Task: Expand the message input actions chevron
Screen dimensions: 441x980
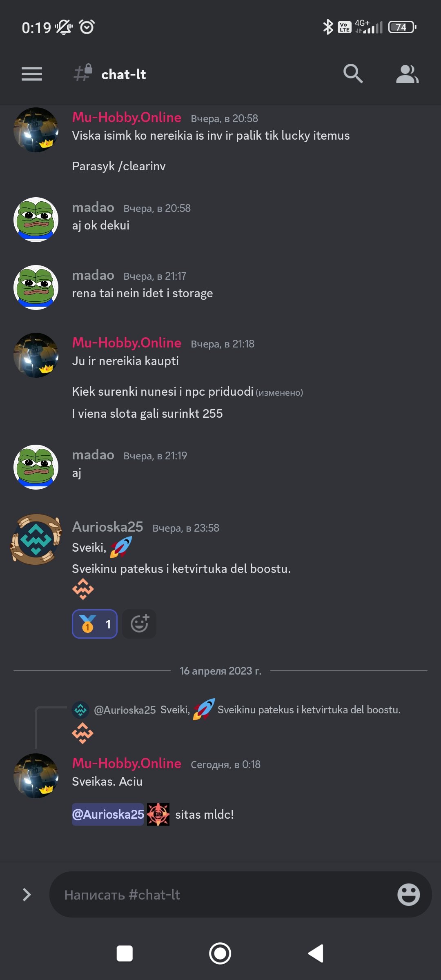Action: [x=27, y=895]
